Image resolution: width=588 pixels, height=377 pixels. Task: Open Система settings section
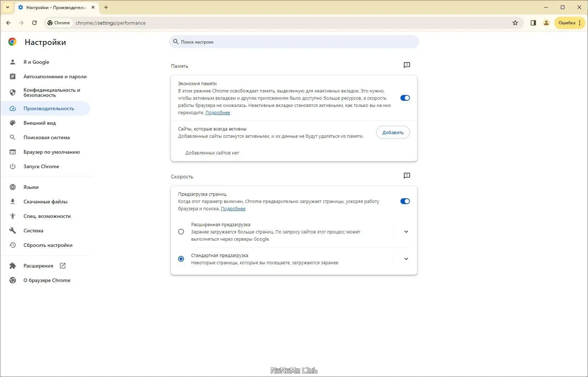coord(46,231)
